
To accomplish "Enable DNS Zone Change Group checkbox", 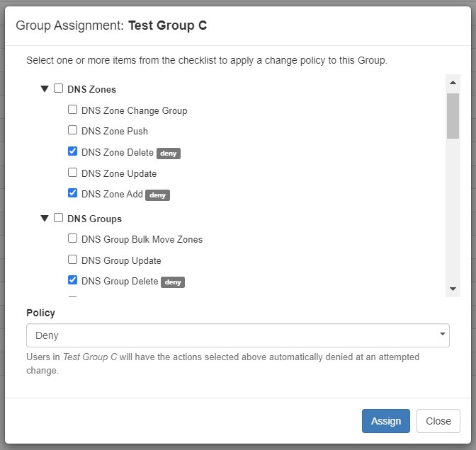I will [72, 110].
